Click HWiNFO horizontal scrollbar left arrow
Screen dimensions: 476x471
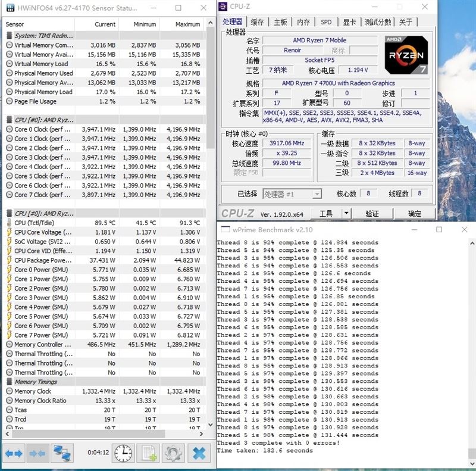tap(7, 434)
